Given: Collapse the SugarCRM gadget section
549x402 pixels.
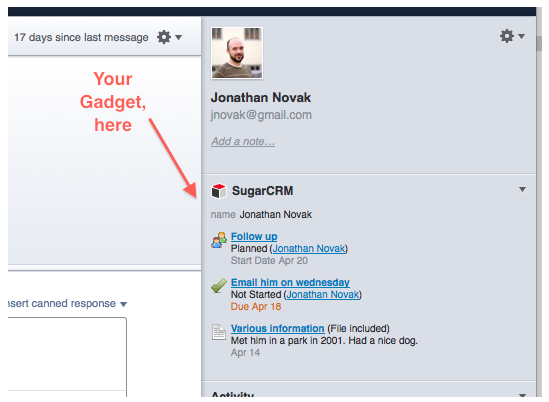Looking at the screenshot, I should tap(522, 189).
